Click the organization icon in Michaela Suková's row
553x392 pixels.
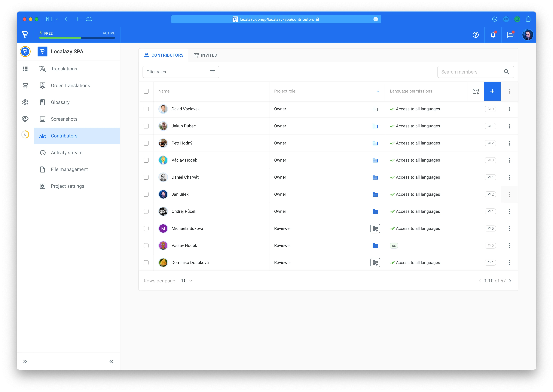(375, 229)
